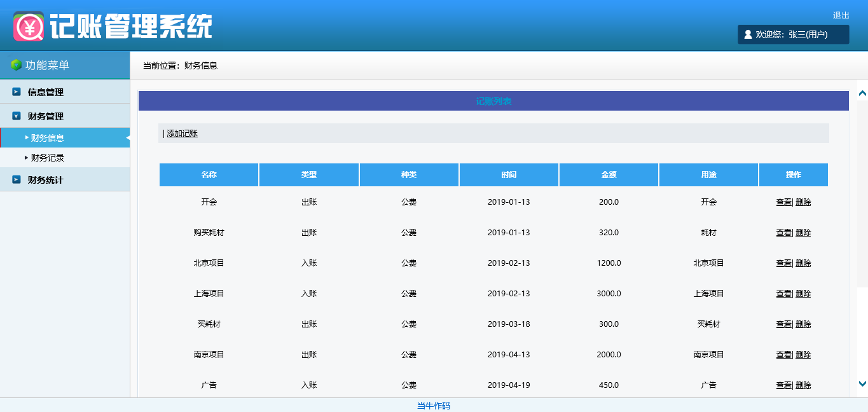Delete the 北京项目 record
Screen dimensions: 868x412
[x=803, y=263]
